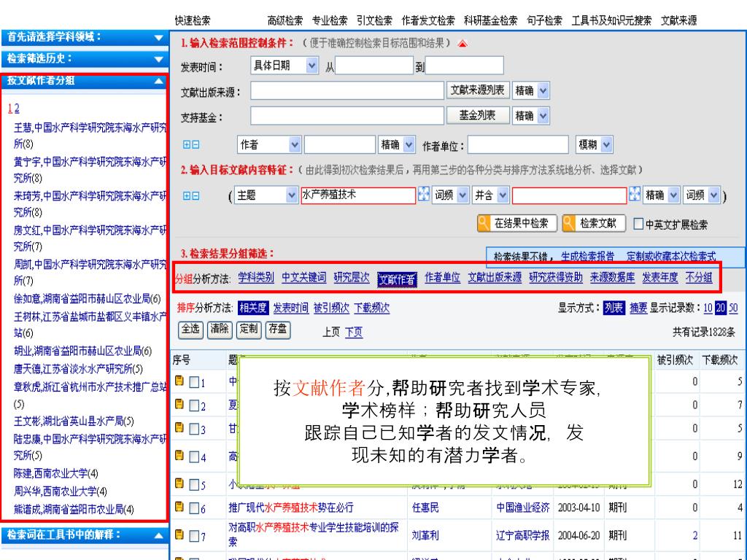Screen dimensions: 747x560
Task: Click the 检索文献 search button
Action: click(594, 223)
